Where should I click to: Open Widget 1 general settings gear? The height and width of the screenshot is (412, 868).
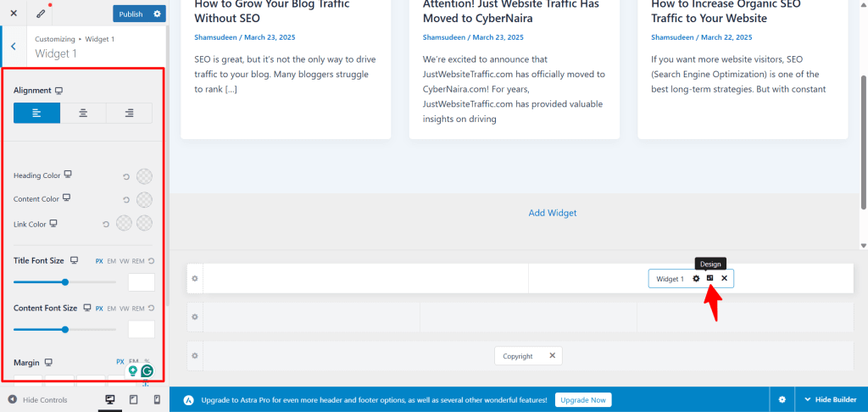click(x=696, y=278)
